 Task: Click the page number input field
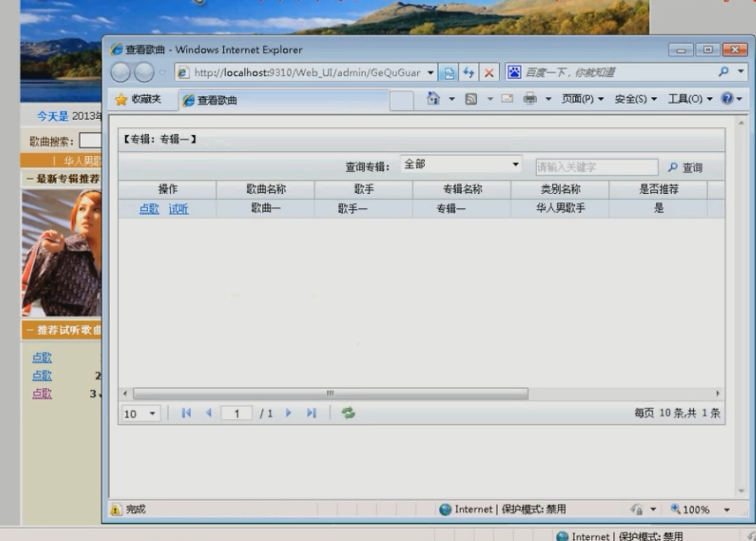[236, 413]
